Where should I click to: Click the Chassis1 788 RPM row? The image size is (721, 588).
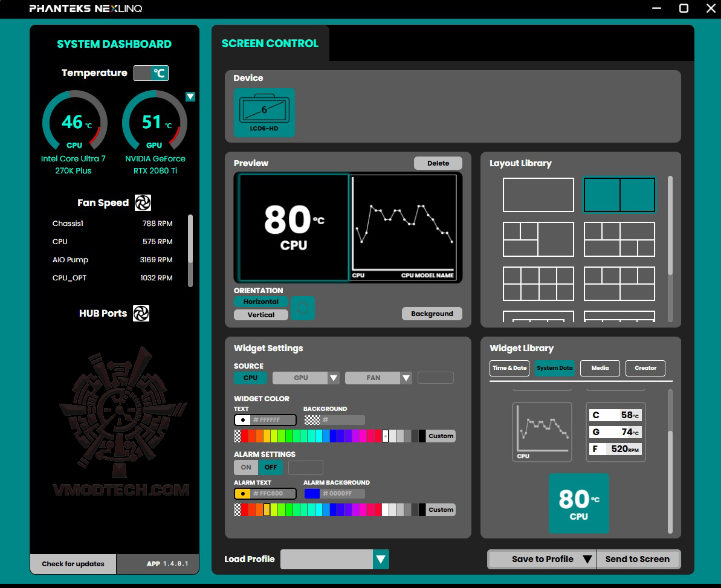point(112,224)
